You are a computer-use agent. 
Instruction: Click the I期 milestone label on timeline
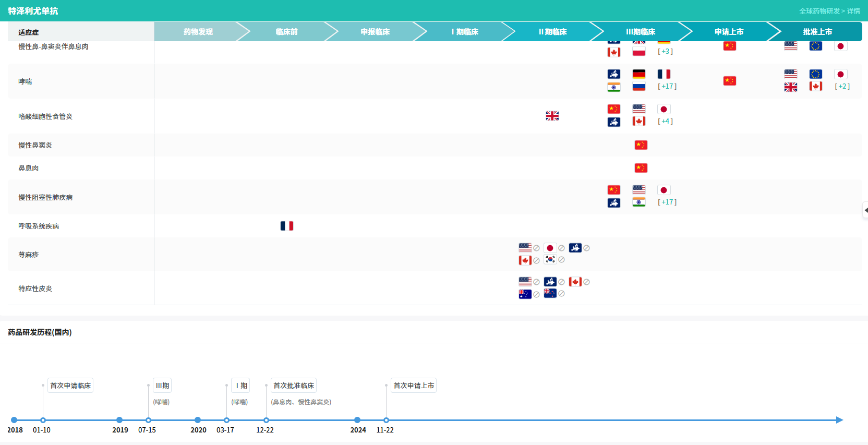coord(241,386)
